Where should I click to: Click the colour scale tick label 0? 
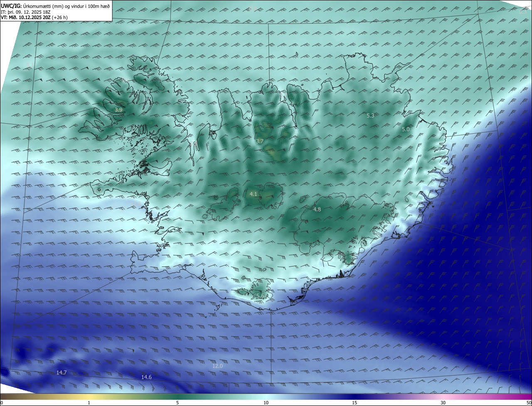coord(2,403)
